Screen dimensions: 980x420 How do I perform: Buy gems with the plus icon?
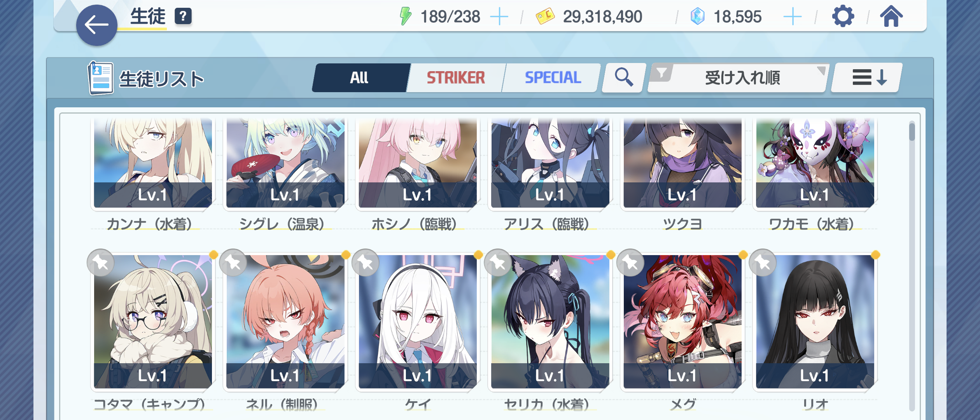792,17
